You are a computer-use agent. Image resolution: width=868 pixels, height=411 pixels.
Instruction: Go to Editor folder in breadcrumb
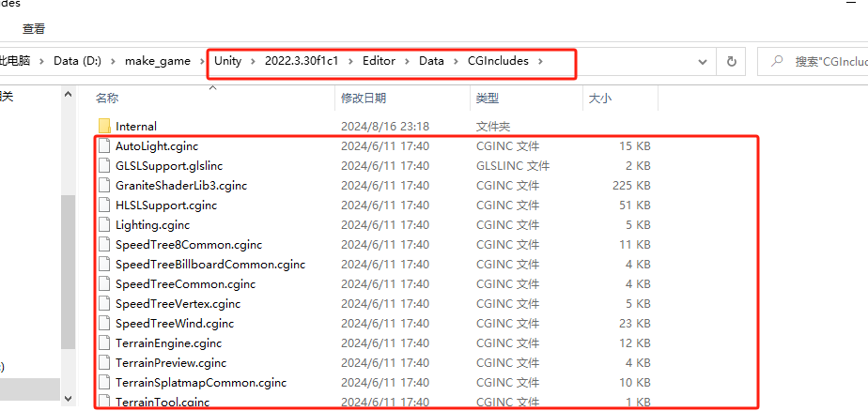click(x=380, y=61)
